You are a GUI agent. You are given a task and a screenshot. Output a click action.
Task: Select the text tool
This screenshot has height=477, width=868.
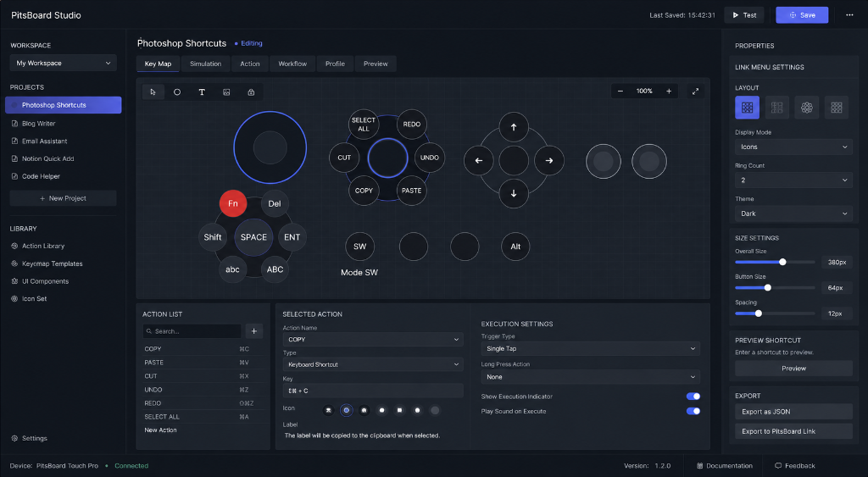(202, 92)
